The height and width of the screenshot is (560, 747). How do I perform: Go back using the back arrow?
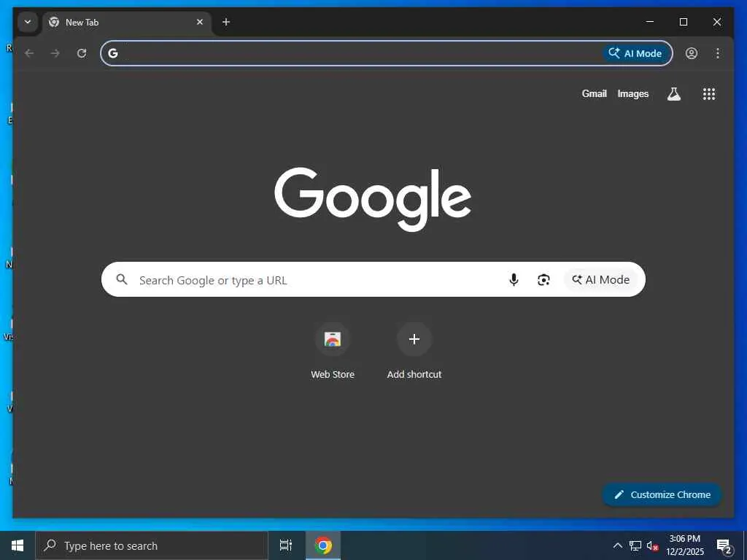[29, 53]
